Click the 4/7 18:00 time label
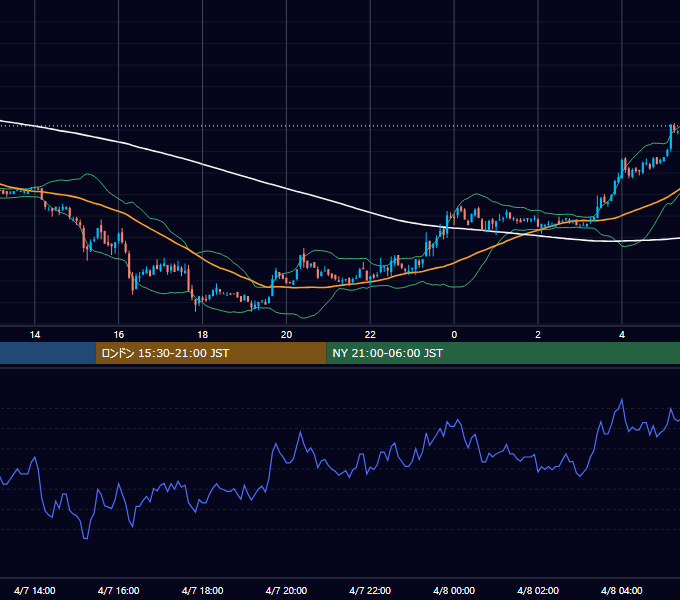 (x=203, y=590)
